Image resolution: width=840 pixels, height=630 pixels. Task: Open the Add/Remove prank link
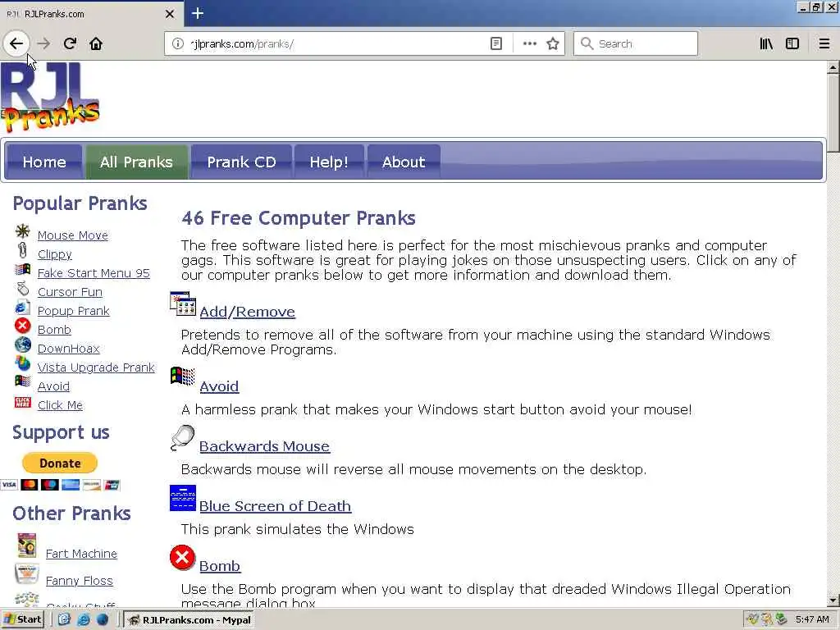248,312
